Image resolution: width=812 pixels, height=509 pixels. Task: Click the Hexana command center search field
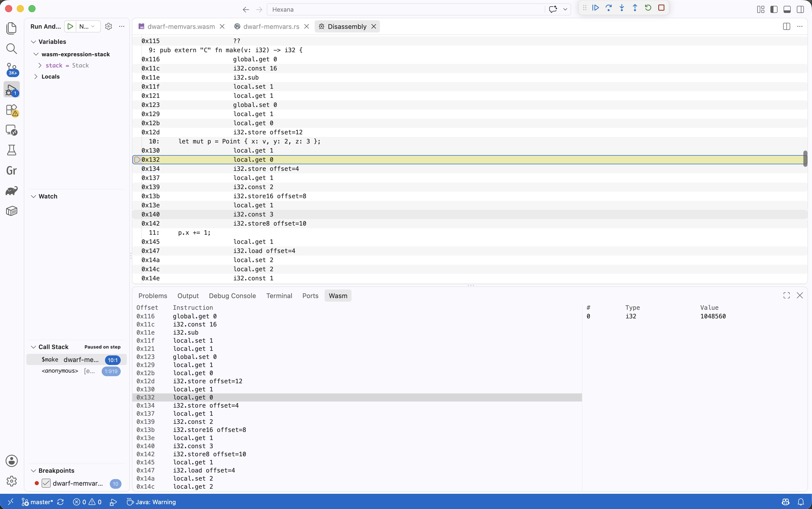pyautogui.click(x=405, y=9)
